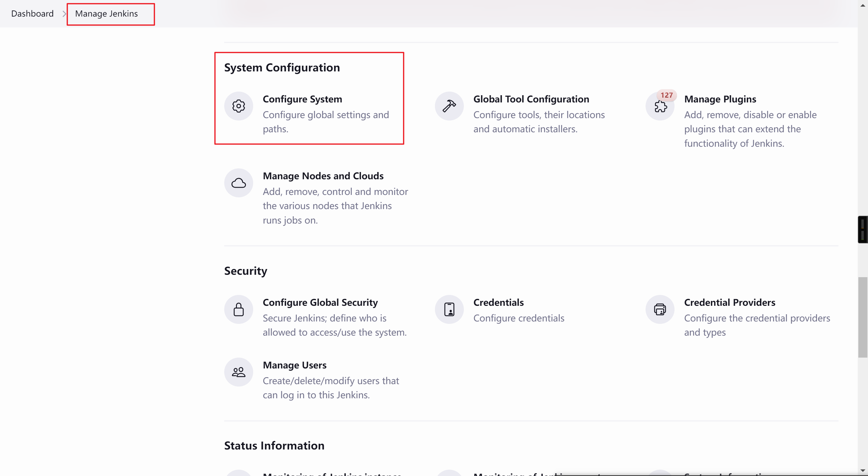Click the Credential Providers icon
Viewport: 868px width, 476px height.
pos(660,309)
